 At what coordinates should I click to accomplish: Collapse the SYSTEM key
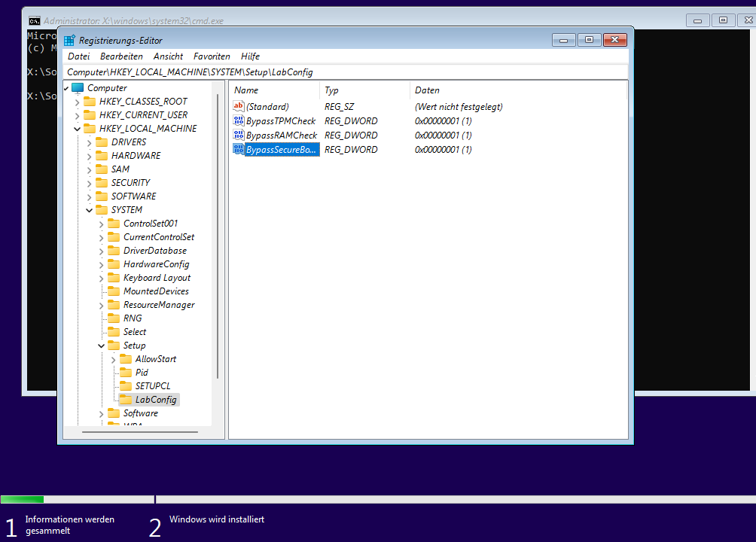point(89,210)
